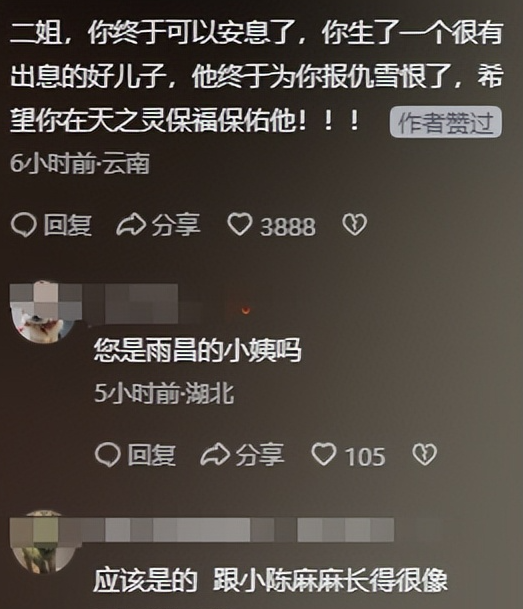Tap the 3888 like count number

pos(288,226)
